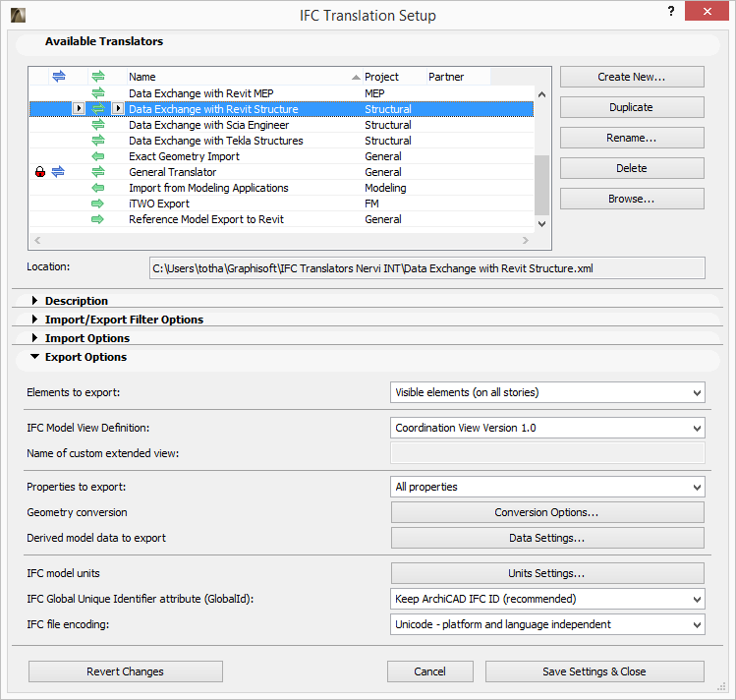Collapse the Export Options panel
The image size is (736, 700).
34,357
